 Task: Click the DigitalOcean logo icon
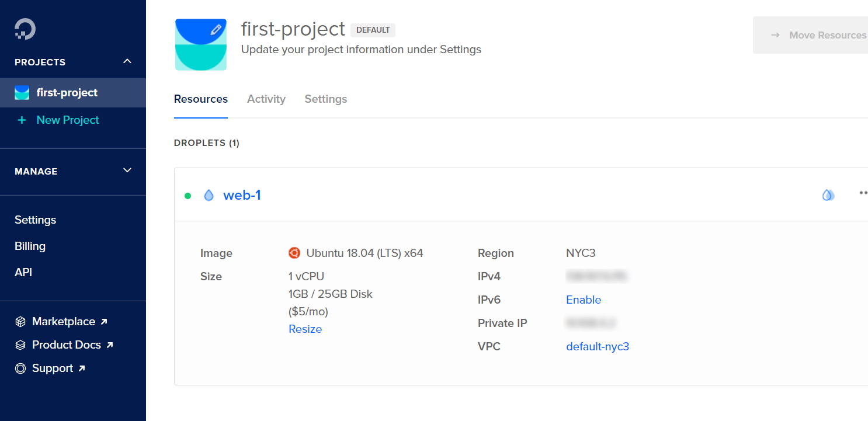(x=25, y=29)
